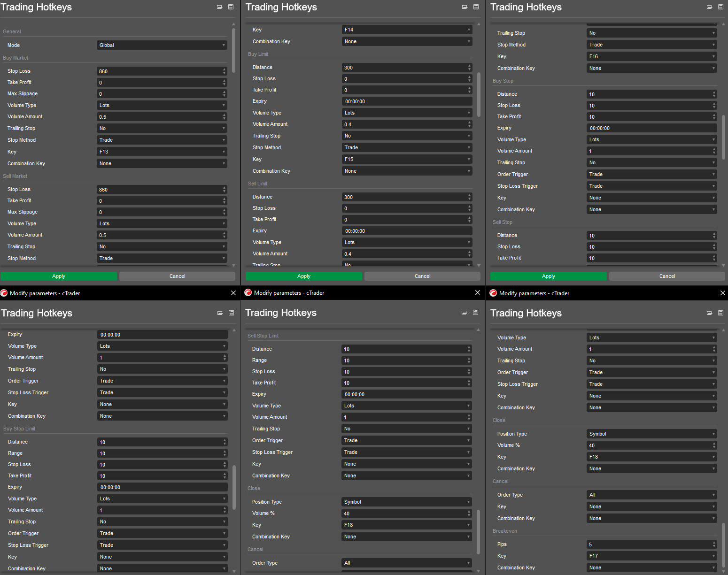Click the save icon in the bottom-right panel
The image size is (728, 575).
720,313
